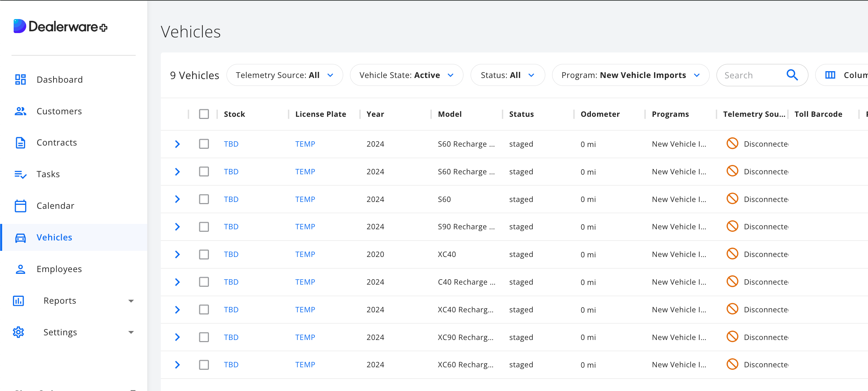This screenshot has height=391, width=868.
Task: Open the Program filter dropdown
Action: pyautogui.click(x=631, y=75)
